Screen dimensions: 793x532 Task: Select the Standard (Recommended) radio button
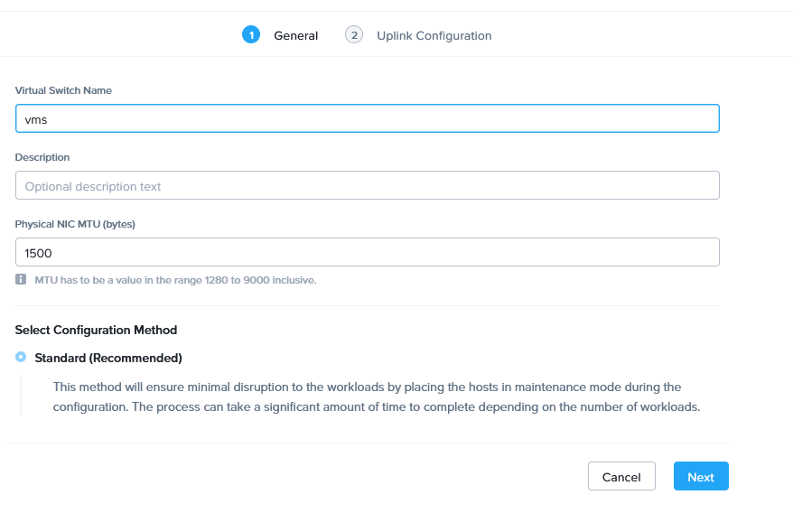21,358
